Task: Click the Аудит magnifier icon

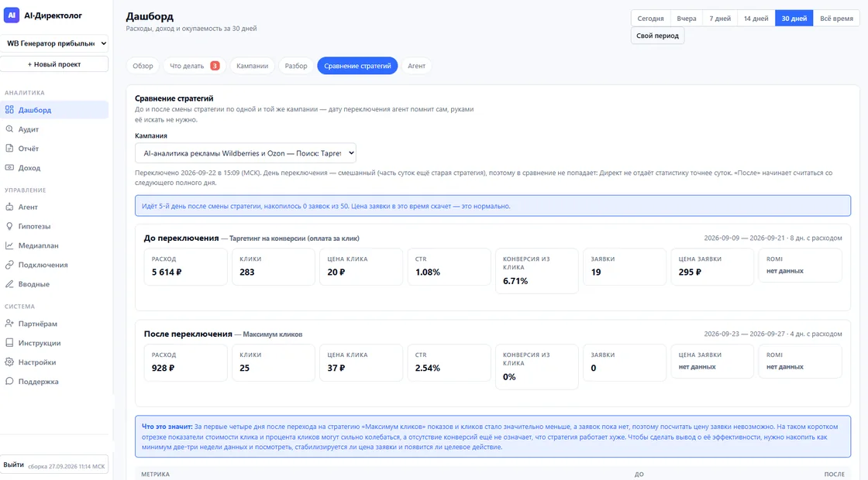Action: point(9,129)
